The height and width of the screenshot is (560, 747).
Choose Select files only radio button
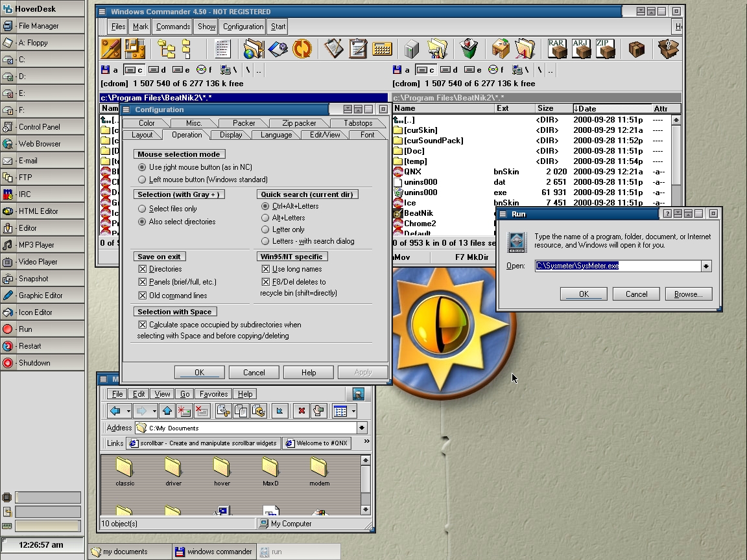click(142, 209)
